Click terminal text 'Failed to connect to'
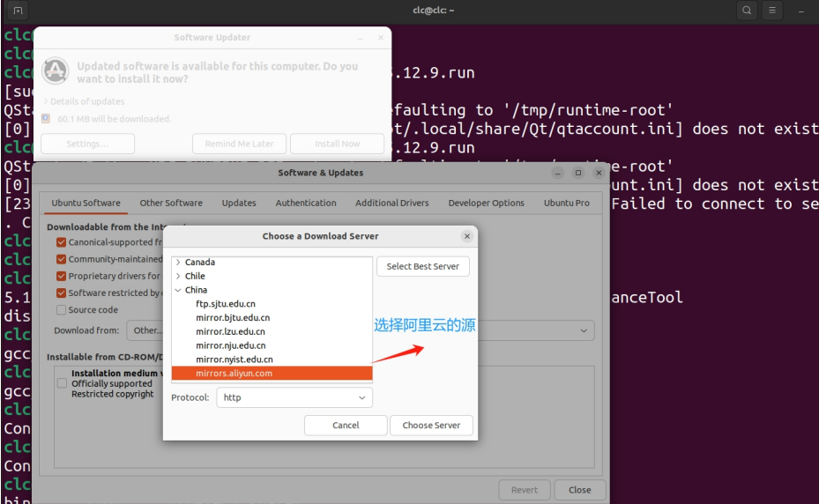 coord(702,204)
